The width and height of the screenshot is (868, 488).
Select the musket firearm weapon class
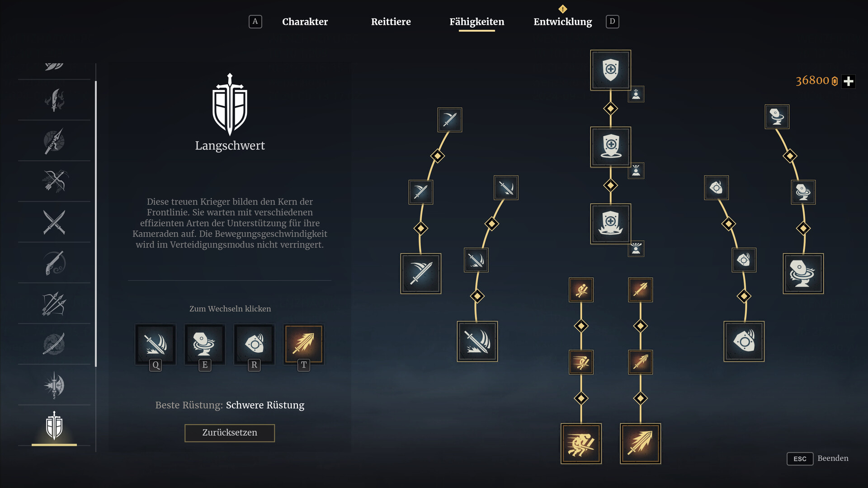click(x=54, y=263)
